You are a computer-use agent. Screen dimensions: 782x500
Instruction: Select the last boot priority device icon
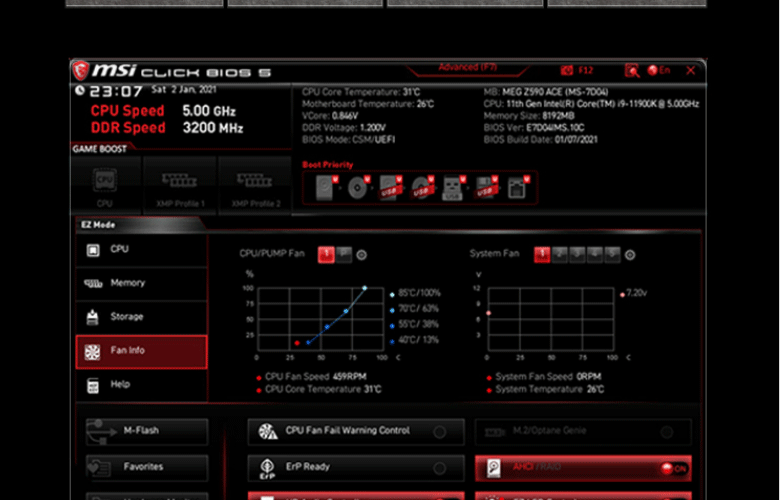517,188
